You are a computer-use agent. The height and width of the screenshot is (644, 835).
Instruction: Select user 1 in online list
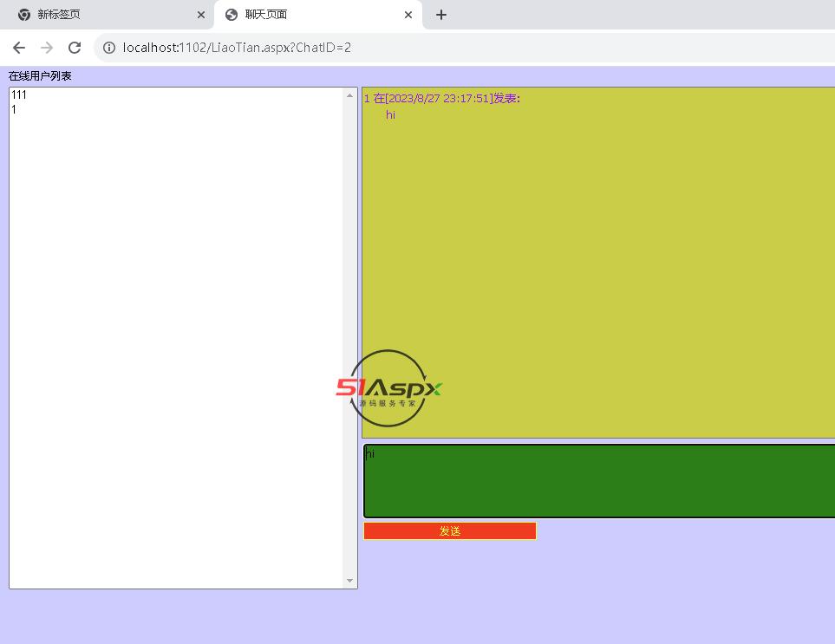click(x=176, y=109)
